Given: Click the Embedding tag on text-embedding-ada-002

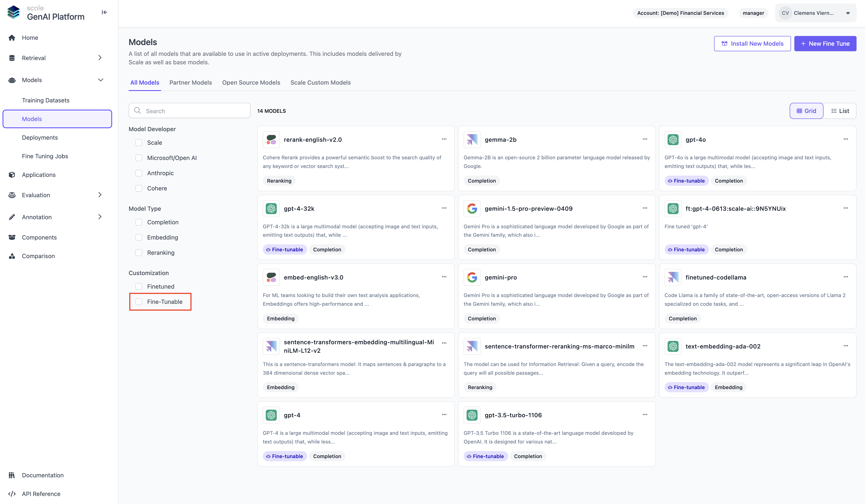Looking at the screenshot, I should [728, 387].
